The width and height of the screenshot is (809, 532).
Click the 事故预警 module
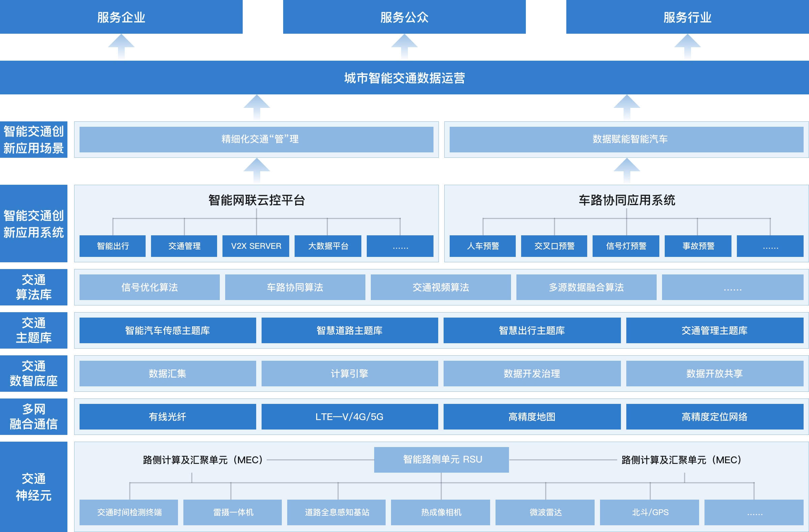[697, 246]
